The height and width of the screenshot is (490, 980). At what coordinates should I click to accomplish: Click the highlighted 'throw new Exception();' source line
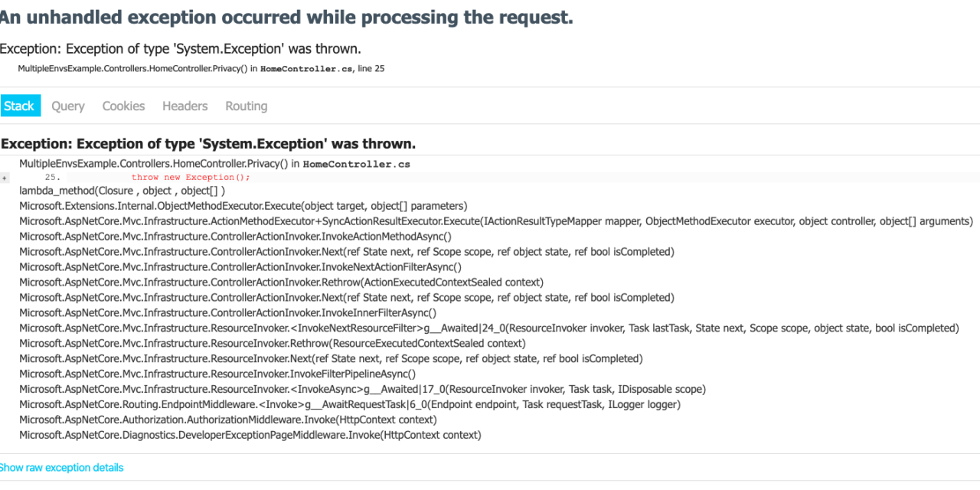191,178
